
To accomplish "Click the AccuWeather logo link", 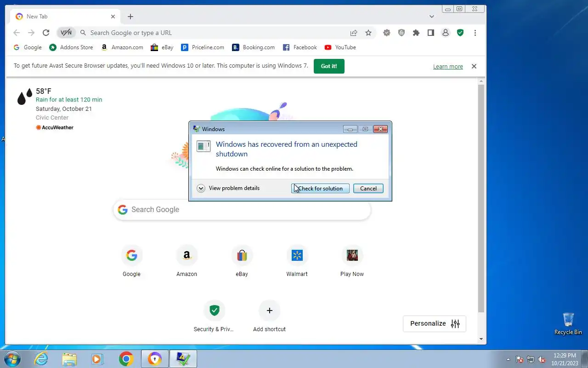I will (x=55, y=127).
